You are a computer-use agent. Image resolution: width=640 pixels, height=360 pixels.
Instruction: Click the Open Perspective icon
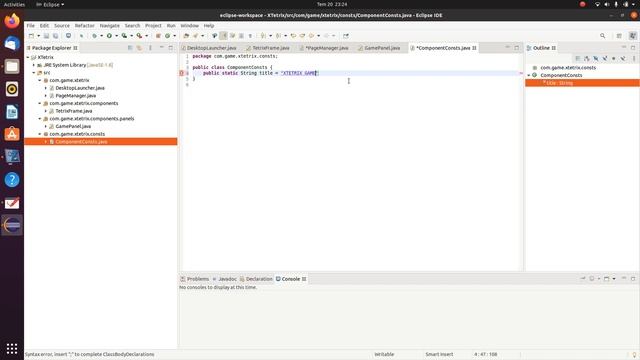click(x=619, y=36)
